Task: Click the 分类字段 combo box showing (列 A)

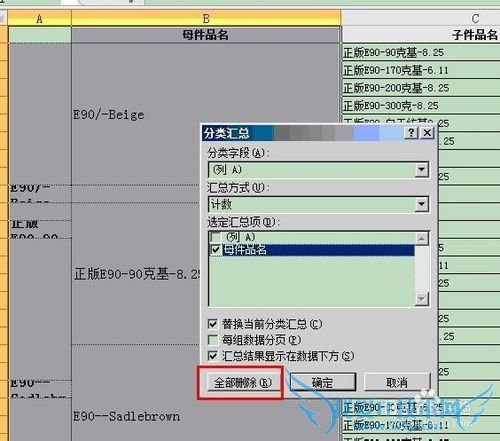Action: click(x=318, y=170)
